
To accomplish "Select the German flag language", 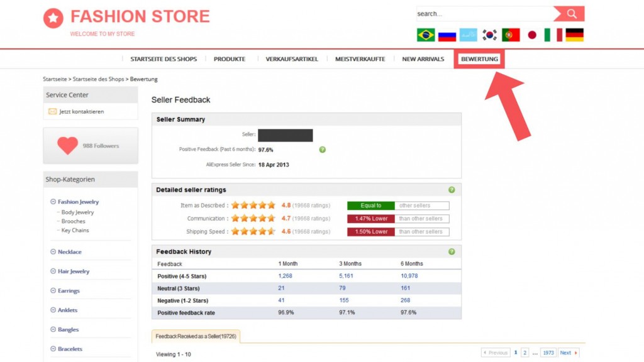I will pyautogui.click(x=574, y=35).
